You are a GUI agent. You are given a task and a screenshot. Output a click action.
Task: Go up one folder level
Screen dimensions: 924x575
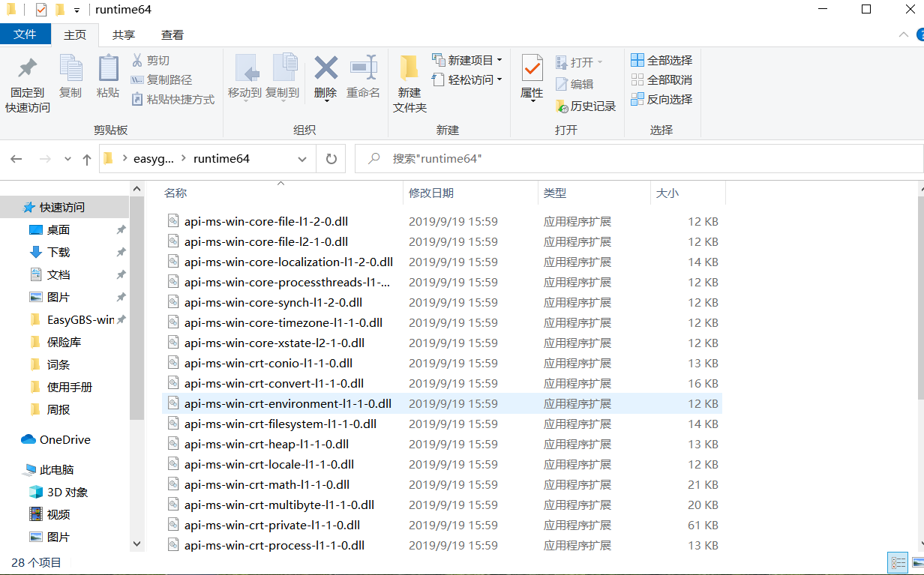tap(87, 159)
